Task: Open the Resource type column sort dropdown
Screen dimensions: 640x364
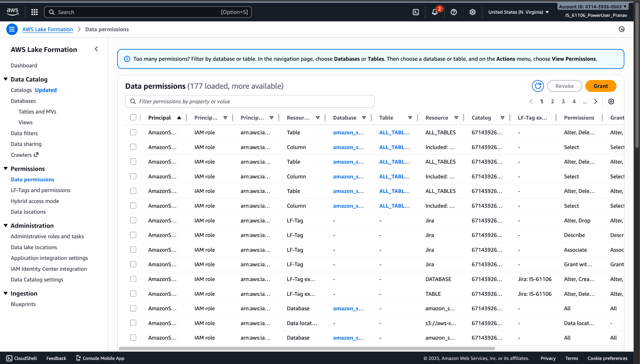Action: click(317, 118)
